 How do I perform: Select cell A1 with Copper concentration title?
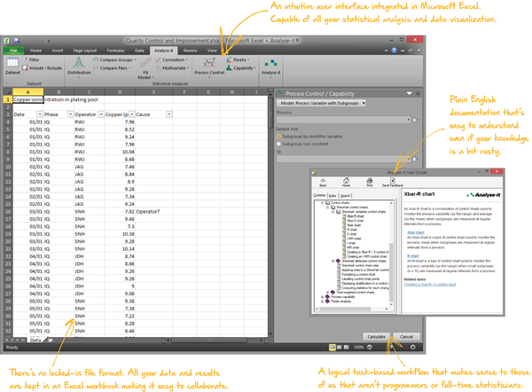click(x=28, y=99)
